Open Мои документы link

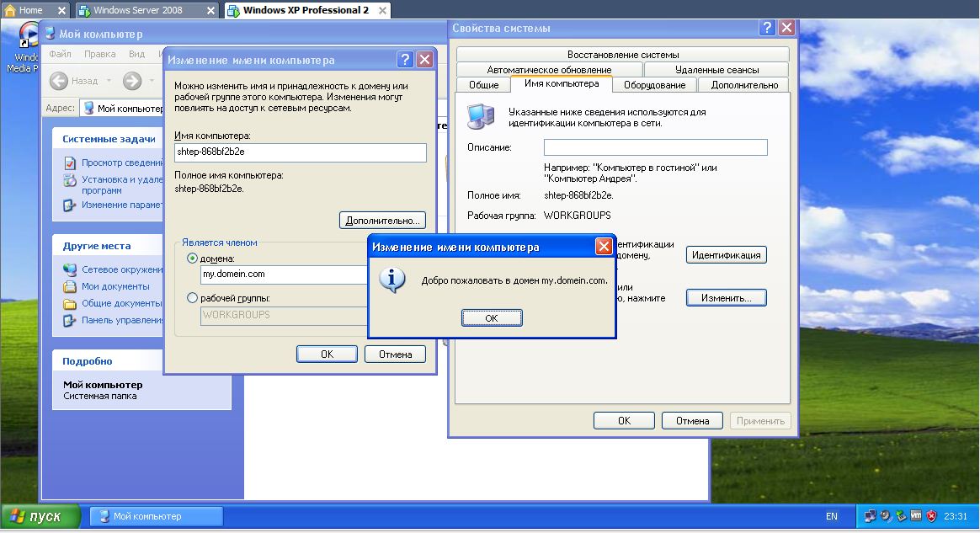(115, 287)
